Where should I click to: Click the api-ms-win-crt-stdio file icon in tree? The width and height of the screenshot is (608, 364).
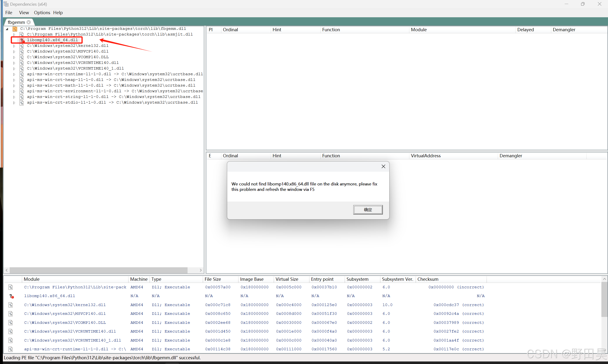(x=22, y=102)
